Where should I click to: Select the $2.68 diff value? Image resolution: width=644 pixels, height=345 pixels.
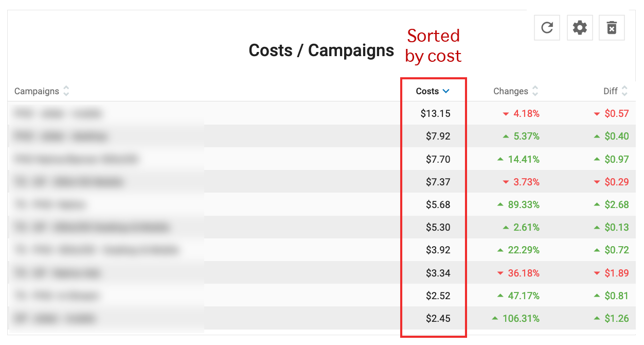coord(617,204)
